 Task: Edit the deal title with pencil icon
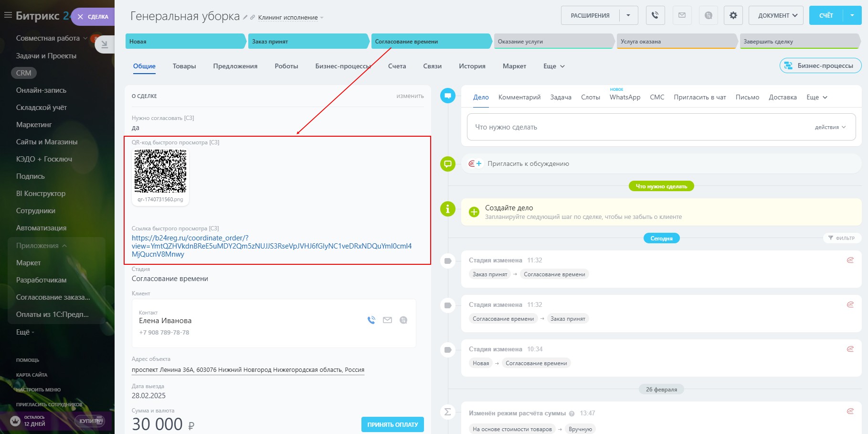pos(245,17)
